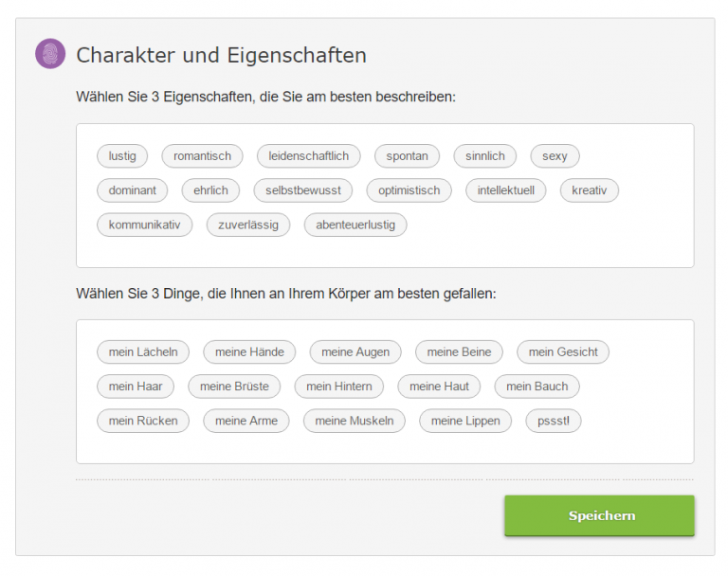
Task: Select 'ehrlich' as a trait
Action: tap(210, 190)
